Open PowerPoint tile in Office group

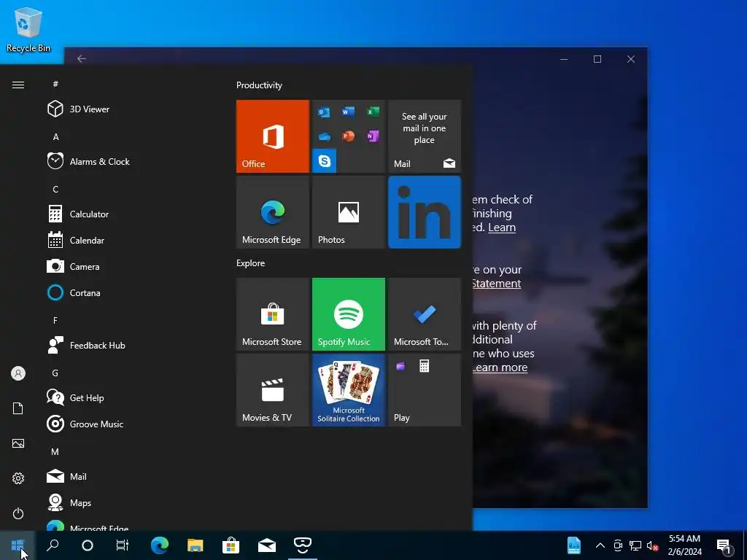[x=348, y=136]
